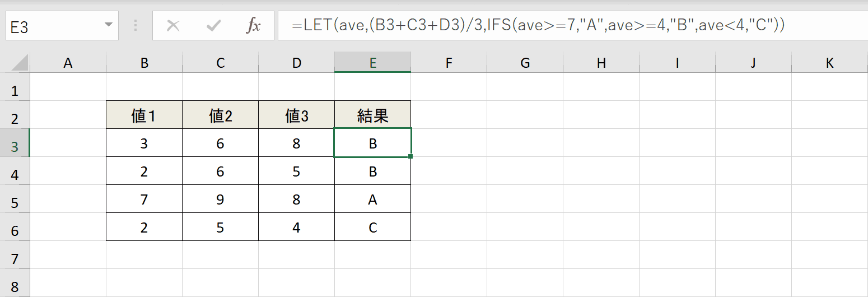
Task: Open the Name Box dropdown arrow
Action: point(108,26)
